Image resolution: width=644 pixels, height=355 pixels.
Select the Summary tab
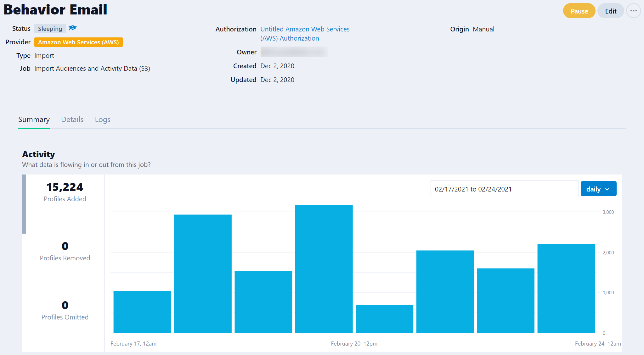34,119
